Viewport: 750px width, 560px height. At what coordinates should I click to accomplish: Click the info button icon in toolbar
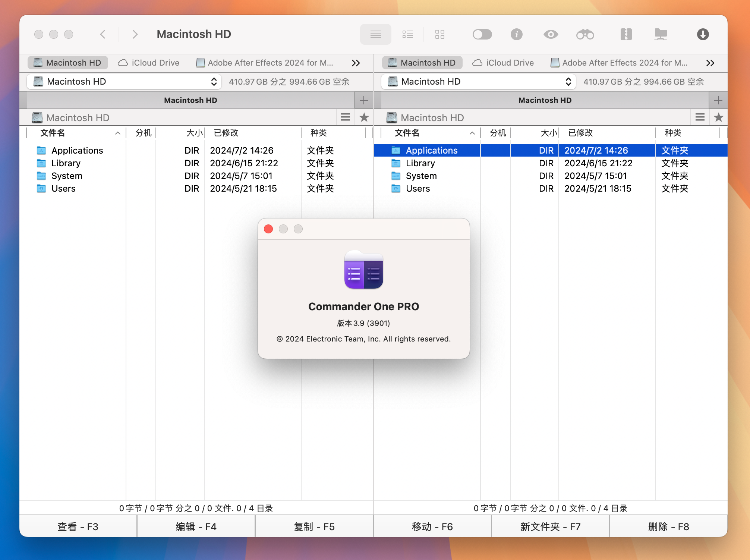517,34
